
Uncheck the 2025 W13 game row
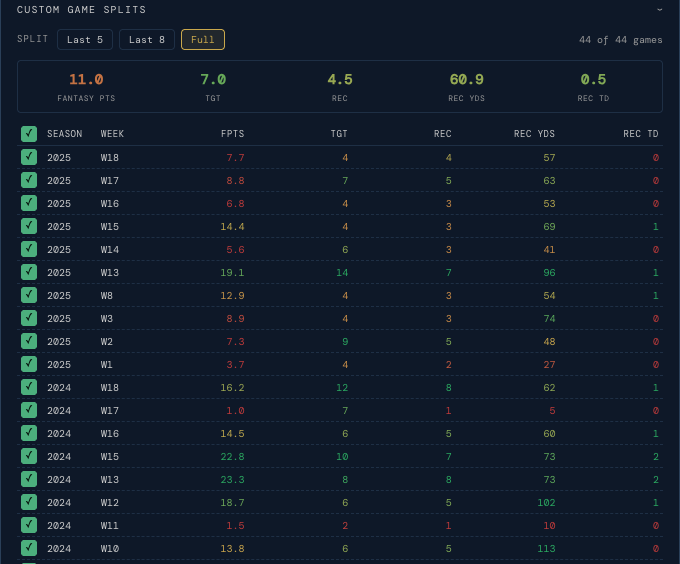(29, 272)
